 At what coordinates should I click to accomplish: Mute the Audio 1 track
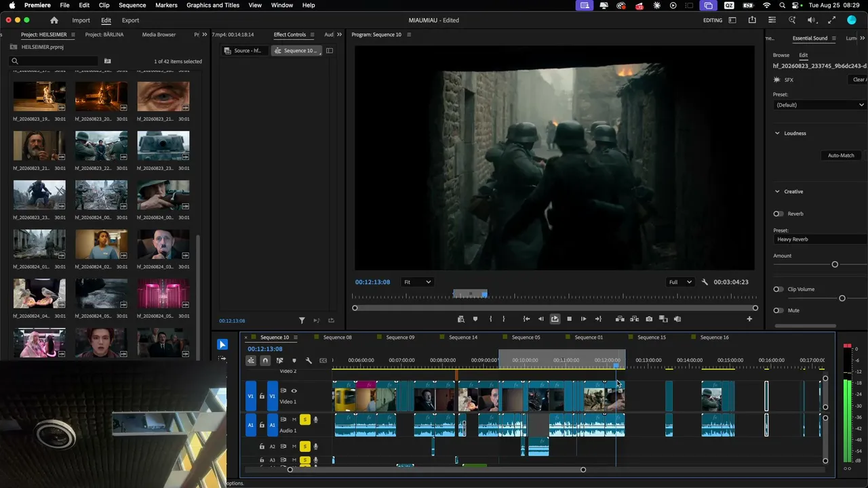tap(294, 420)
